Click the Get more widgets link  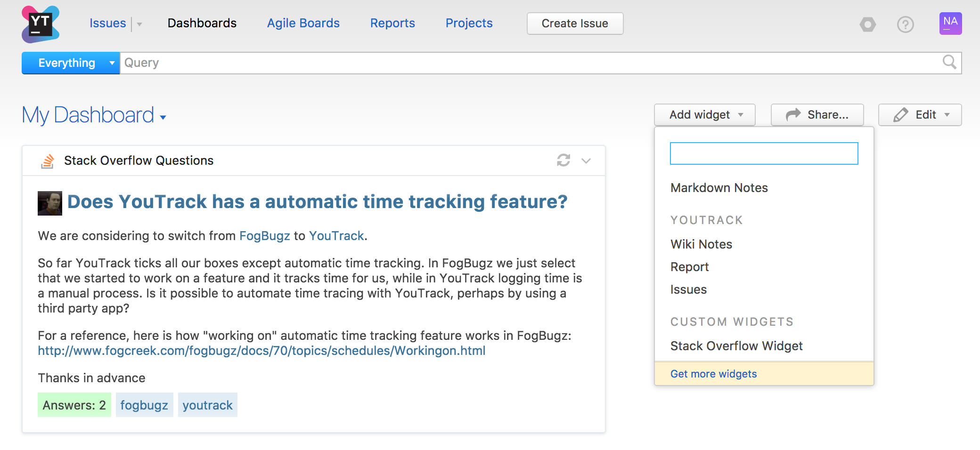pos(713,374)
